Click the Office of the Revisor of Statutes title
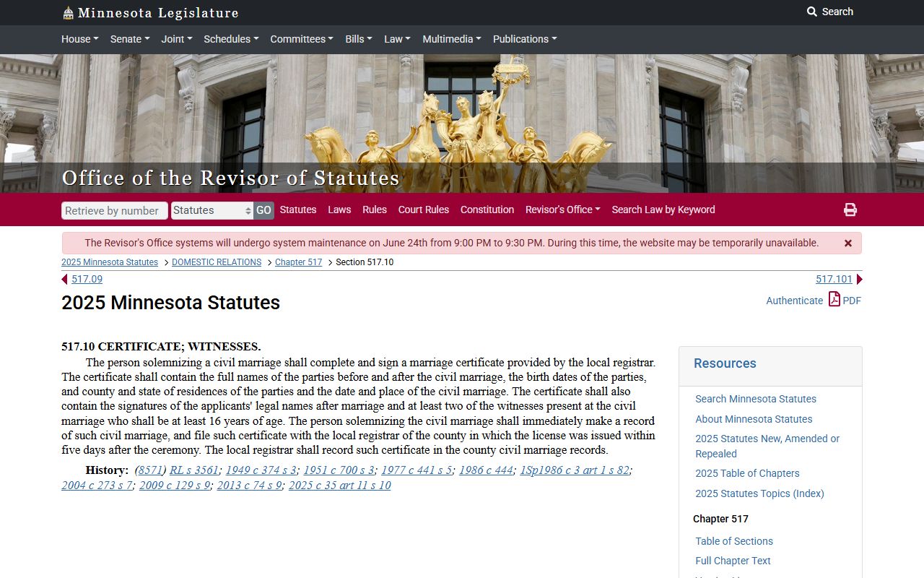Image resolution: width=924 pixels, height=578 pixels. pos(230,178)
